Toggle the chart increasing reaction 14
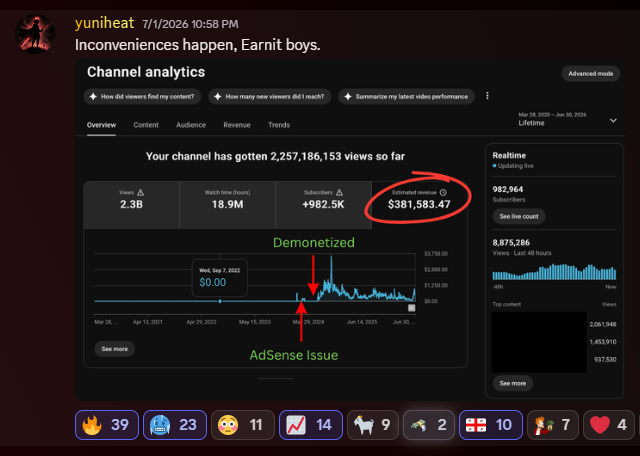 click(311, 425)
